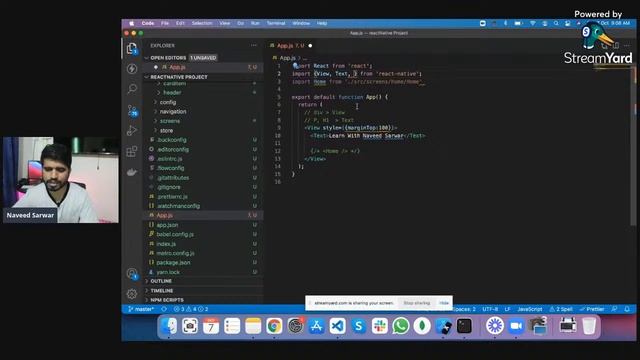The width and height of the screenshot is (640, 360).
Task: Expand the Timeline section
Action: click(x=162, y=291)
